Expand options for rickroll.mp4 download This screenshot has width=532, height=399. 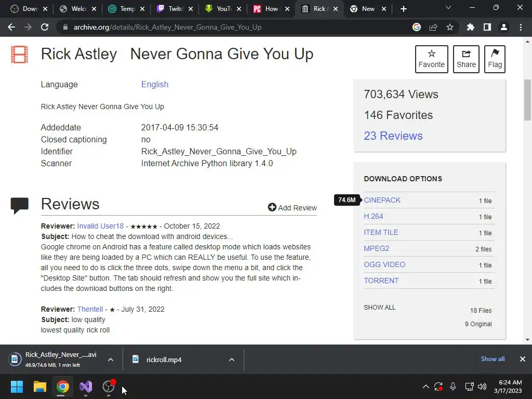coord(232,360)
